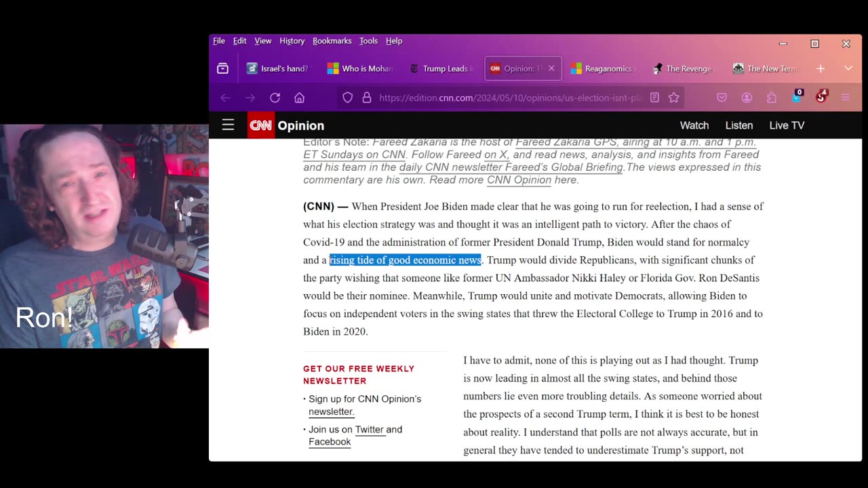This screenshot has height=488, width=868.
Task: View site security padlock info
Action: pyautogui.click(x=367, y=98)
